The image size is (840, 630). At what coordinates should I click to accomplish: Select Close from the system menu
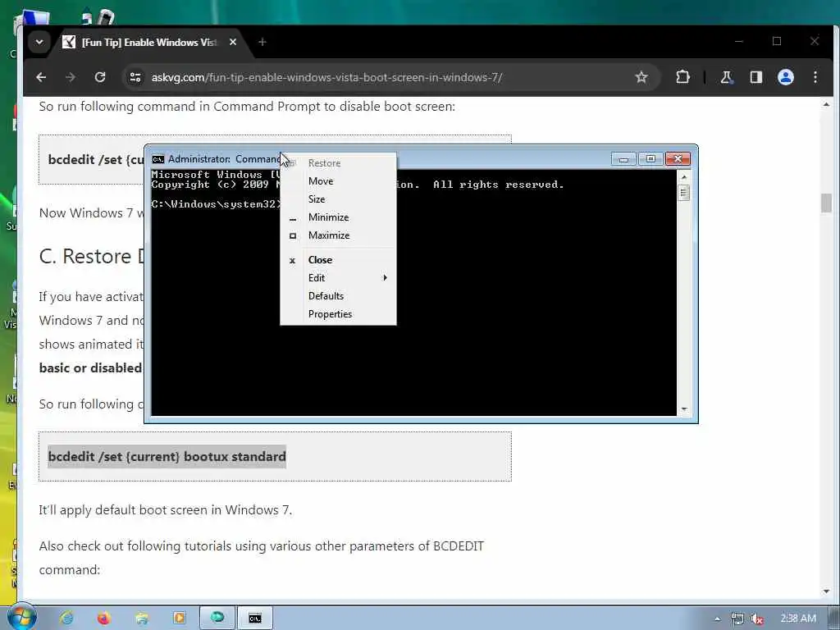click(339, 260)
